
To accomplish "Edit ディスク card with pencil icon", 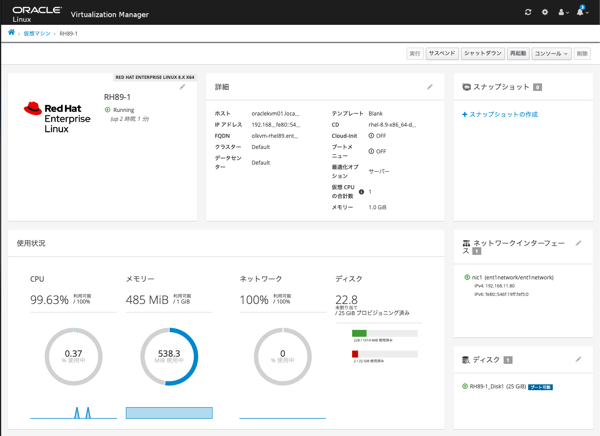I will pyautogui.click(x=578, y=359).
